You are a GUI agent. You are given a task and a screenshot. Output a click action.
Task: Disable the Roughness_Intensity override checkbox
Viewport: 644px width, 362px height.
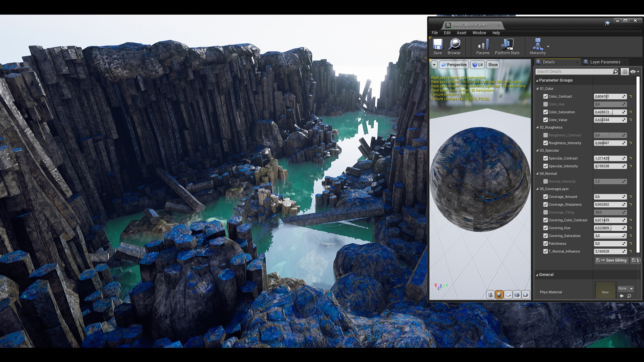[x=546, y=143]
